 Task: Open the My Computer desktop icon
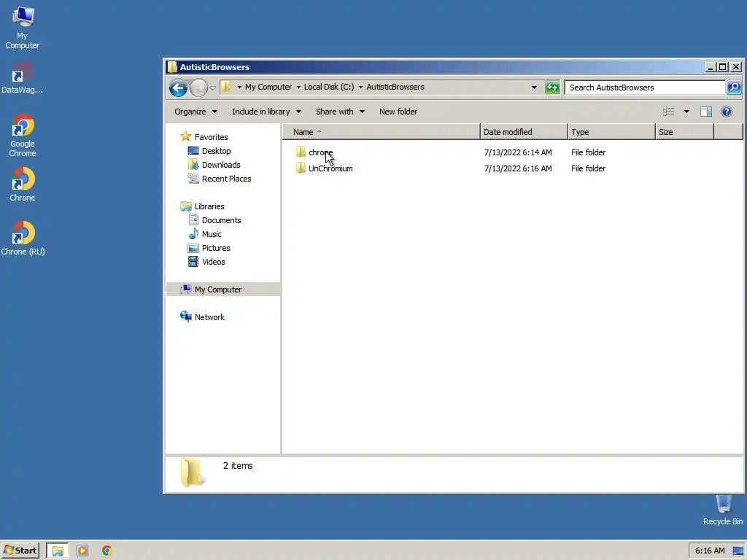coord(23,28)
